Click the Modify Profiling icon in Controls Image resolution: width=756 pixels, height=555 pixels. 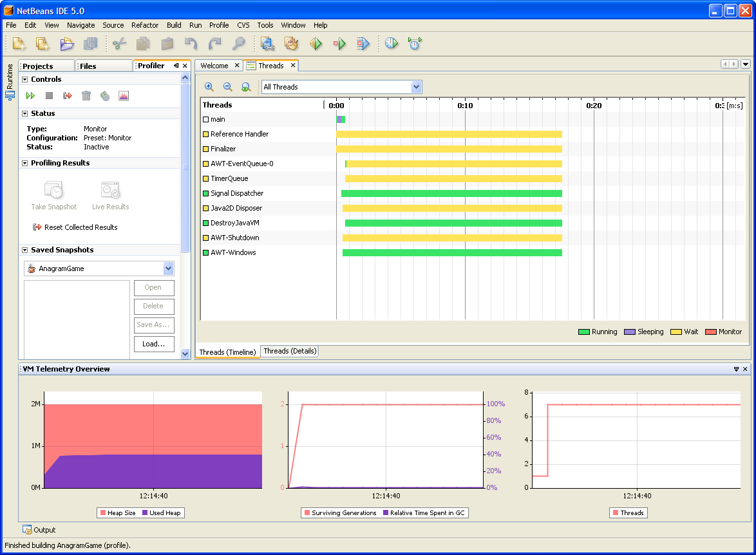104,96
